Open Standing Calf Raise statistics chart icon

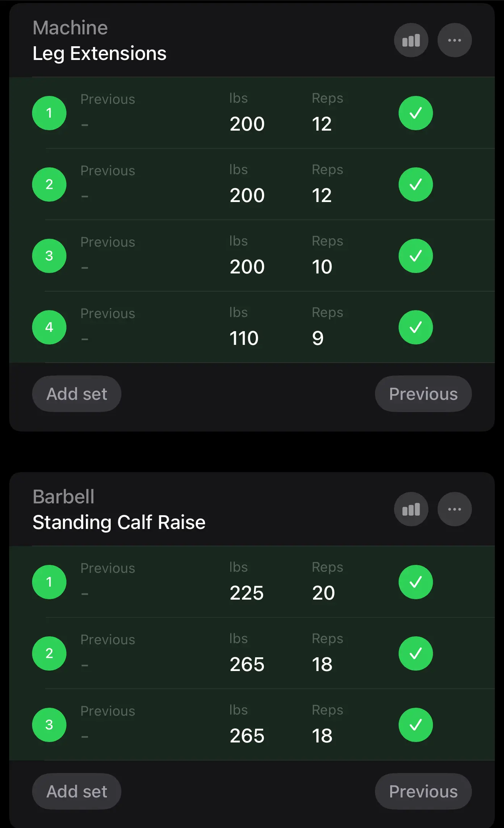tap(411, 509)
